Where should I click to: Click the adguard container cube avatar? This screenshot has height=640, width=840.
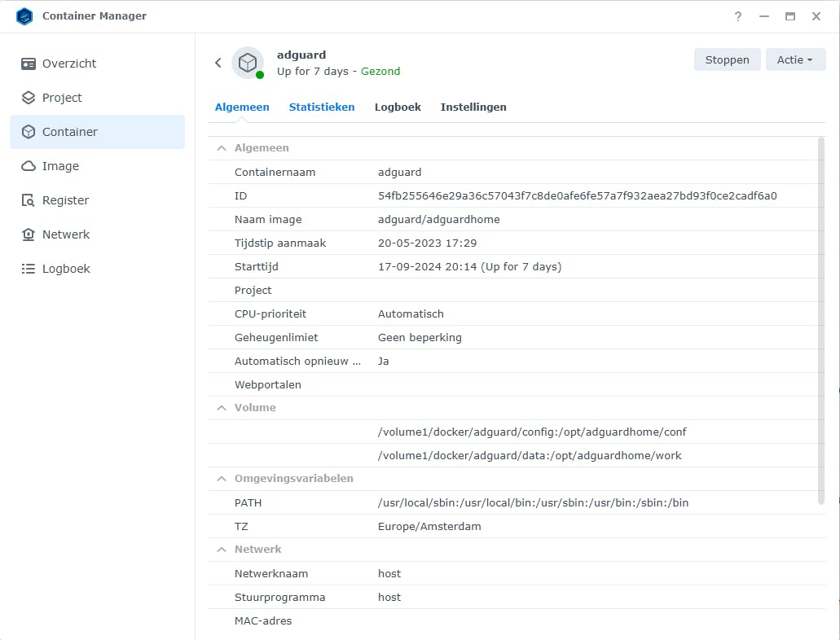point(247,63)
